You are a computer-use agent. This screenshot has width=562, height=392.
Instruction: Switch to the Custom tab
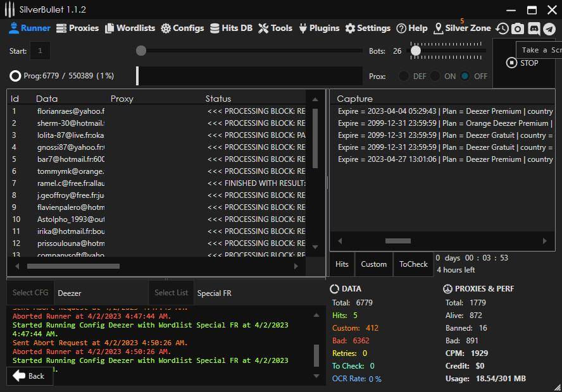(373, 264)
